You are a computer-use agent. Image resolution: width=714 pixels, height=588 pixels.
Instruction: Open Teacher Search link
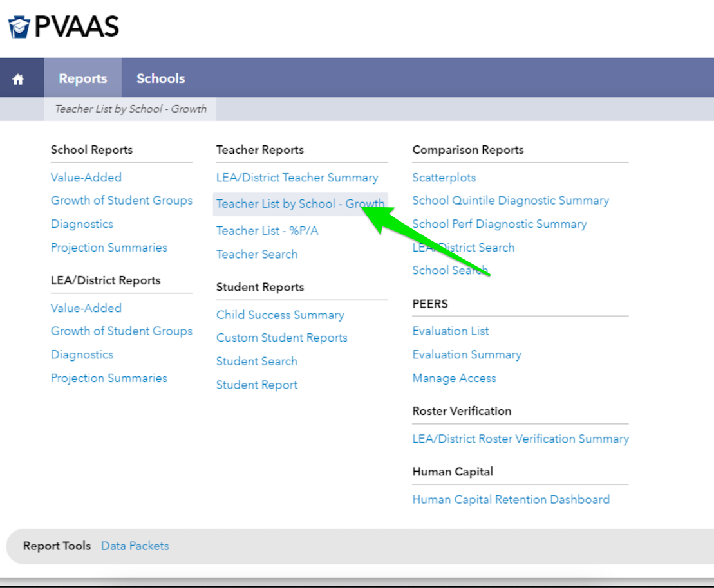click(257, 254)
